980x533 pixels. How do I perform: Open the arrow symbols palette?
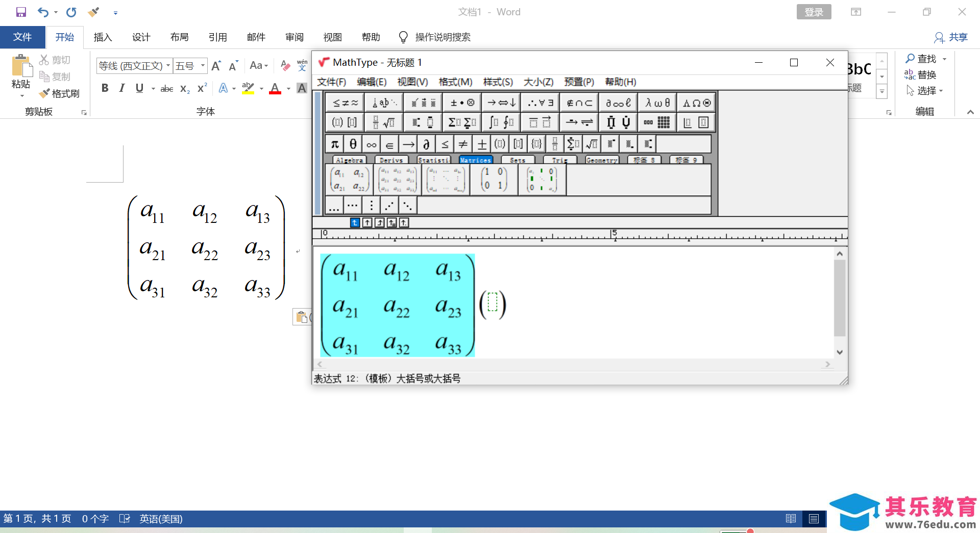[x=501, y=103]
